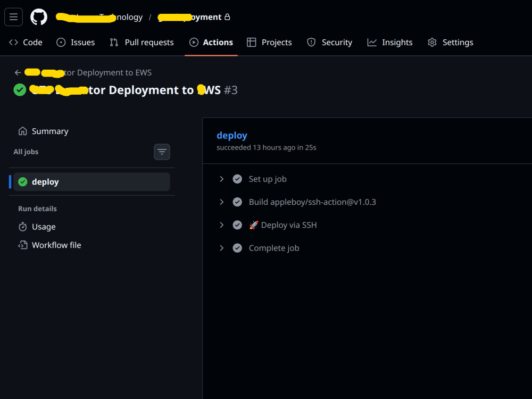
Task: Click the Run details heading
Action: pyautogui.click(x=37, y=209)
